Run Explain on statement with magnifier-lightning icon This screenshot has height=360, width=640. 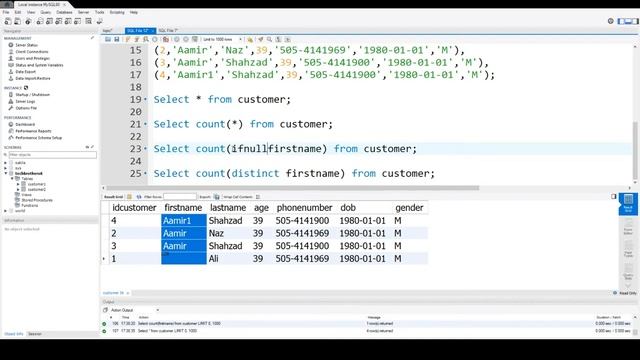click(x=146, y=40)
